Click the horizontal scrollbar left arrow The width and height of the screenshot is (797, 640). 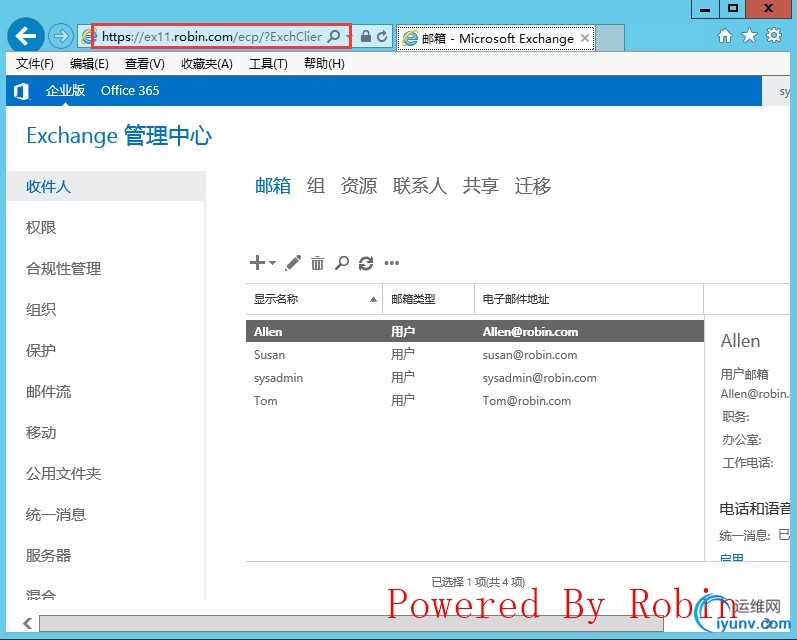(27, 623)
